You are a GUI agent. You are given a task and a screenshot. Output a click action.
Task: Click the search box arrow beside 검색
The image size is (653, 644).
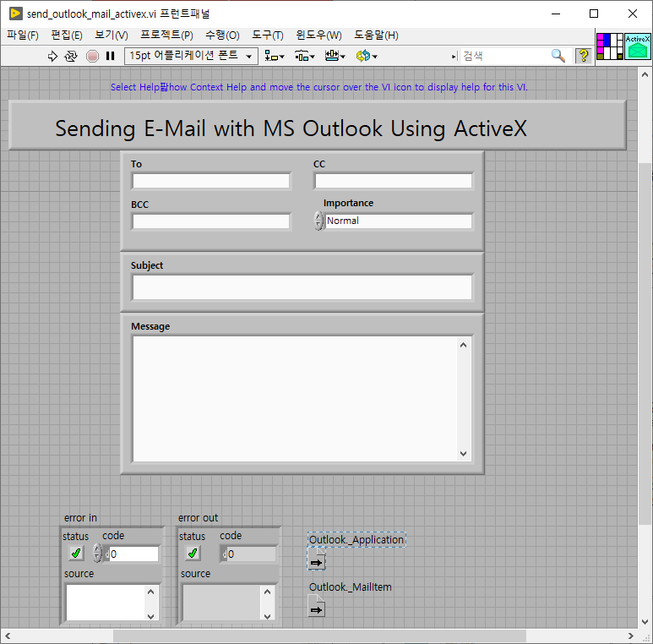(454, 57)
